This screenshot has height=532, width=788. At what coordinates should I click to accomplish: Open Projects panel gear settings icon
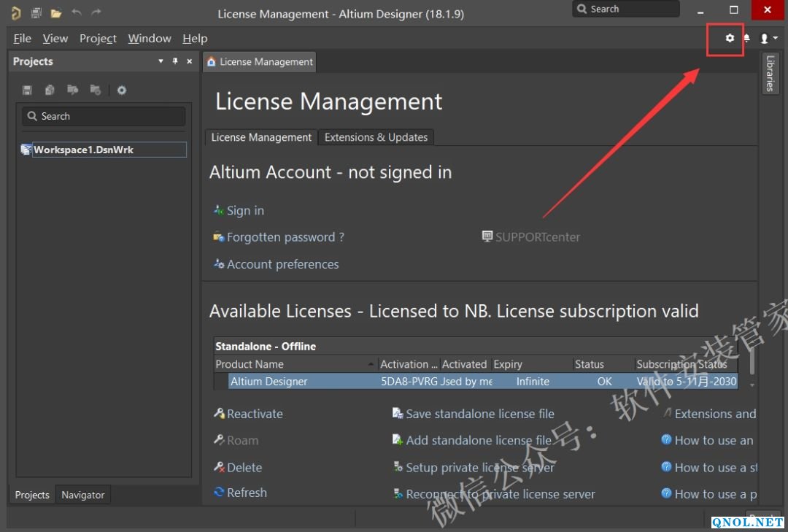tap(122, 90)
